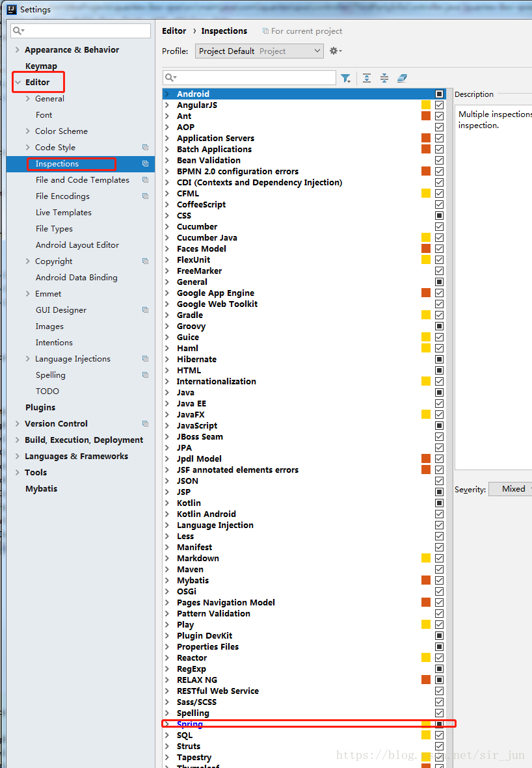Toggle the Maven inspections checkbox

(x=440, y=569)
